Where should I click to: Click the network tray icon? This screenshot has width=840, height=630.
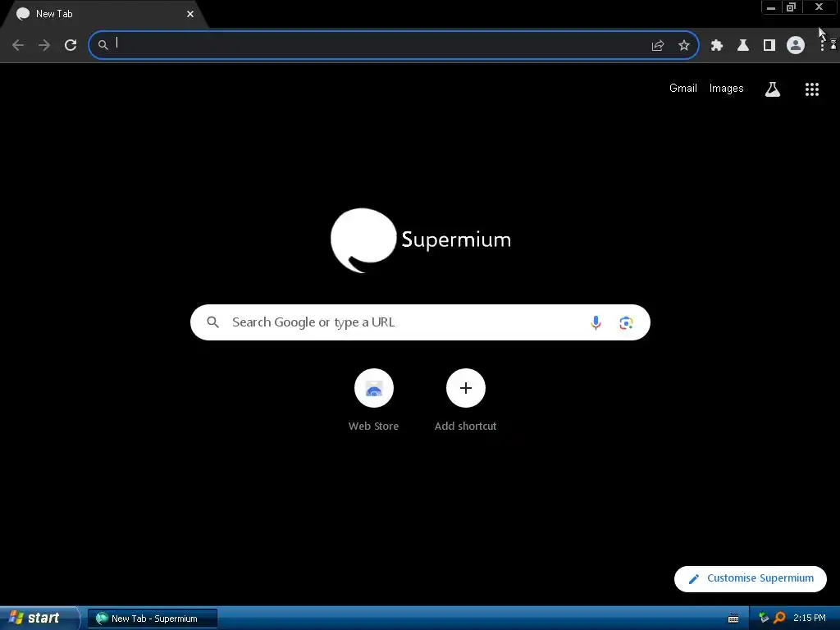(764, 618)
